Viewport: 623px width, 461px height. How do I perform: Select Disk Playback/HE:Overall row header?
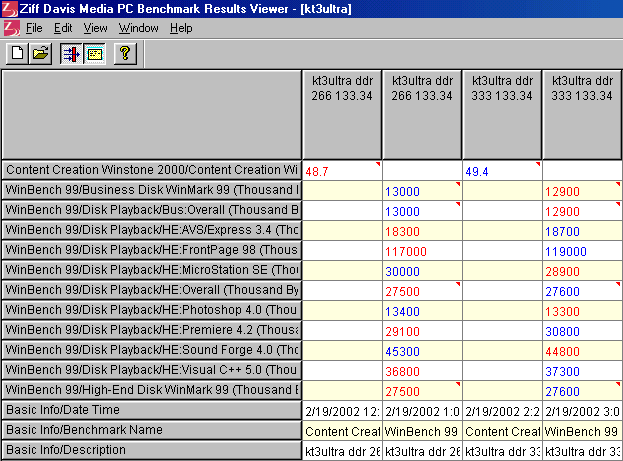tap(151, 290)
